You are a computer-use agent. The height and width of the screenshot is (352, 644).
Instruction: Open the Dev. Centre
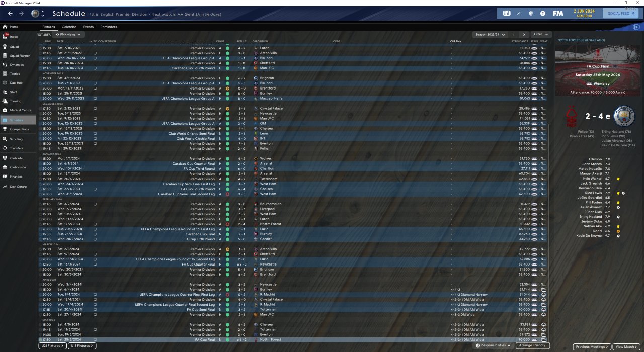pyautogui.click(x=18, y=187)
